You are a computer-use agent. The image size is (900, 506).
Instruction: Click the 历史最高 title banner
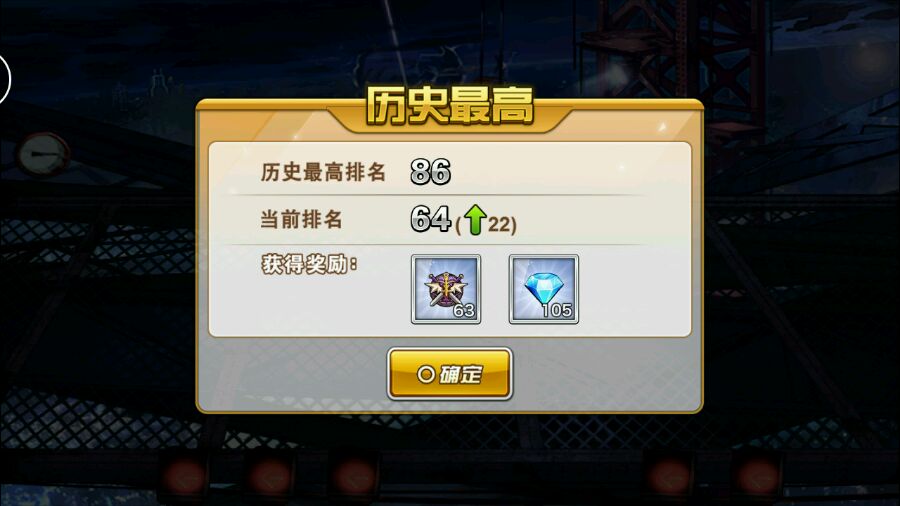coord(450,106)
